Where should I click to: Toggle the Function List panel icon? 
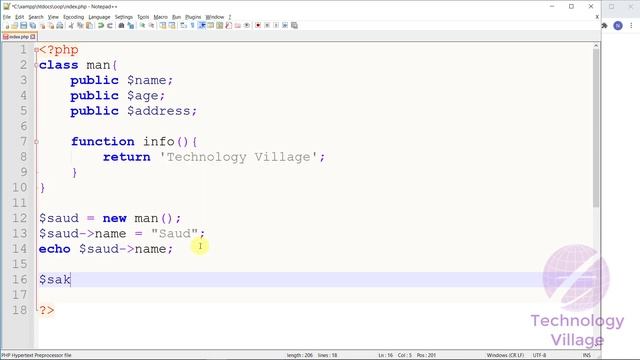coord(229,26)
